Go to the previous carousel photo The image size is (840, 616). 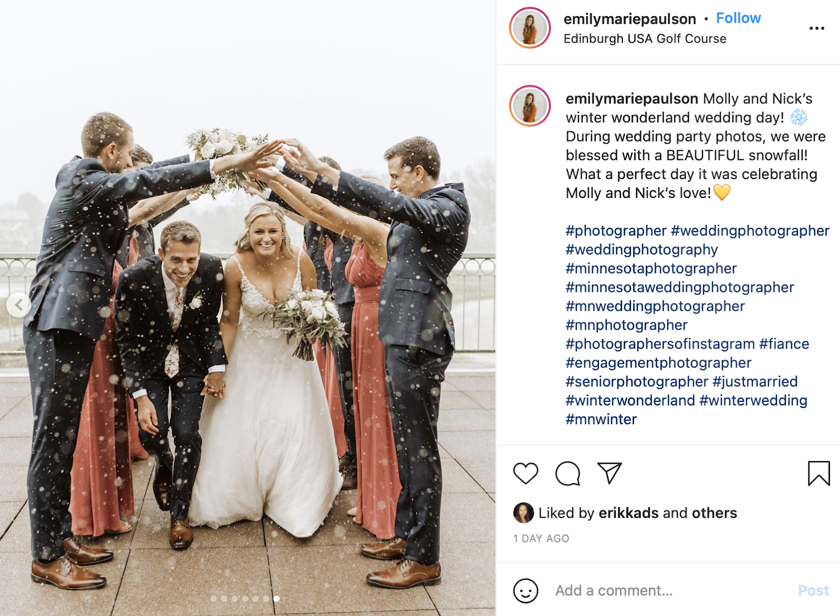point(19,305)
